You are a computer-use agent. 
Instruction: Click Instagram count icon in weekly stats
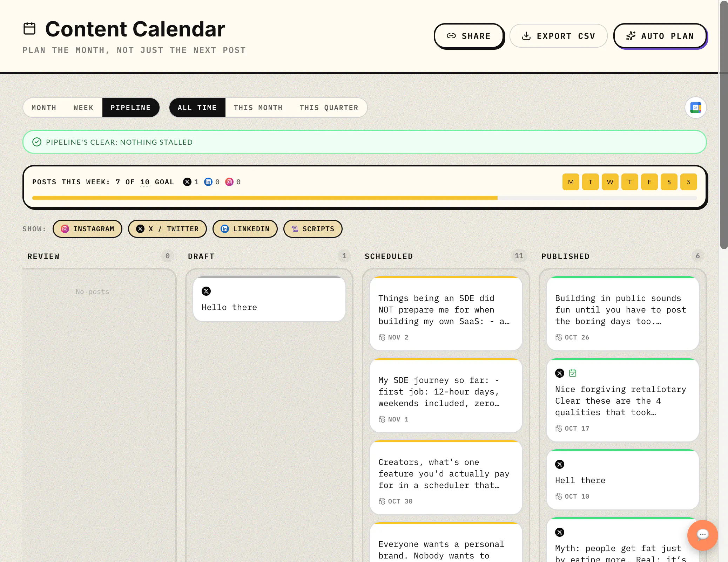[229, 182]
